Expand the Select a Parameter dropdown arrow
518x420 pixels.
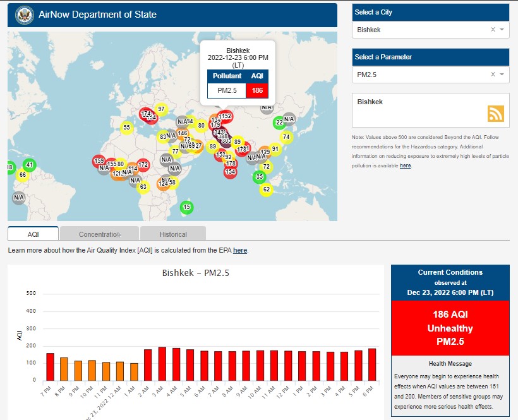click(502, 75)
